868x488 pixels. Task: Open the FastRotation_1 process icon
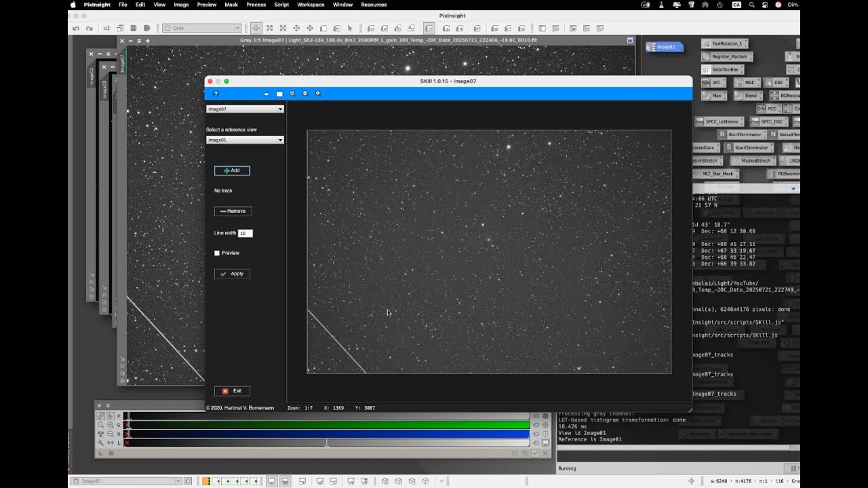724,43
